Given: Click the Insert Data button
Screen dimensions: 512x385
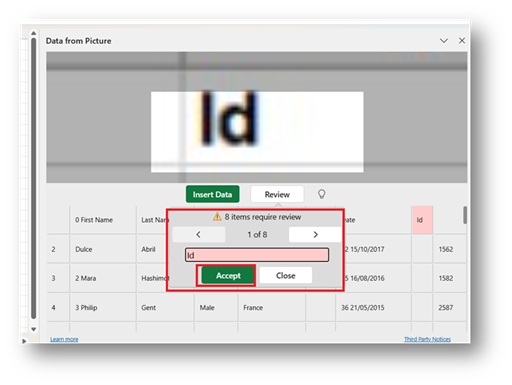Looking at the screenshot, I should [x=213, y=194].
